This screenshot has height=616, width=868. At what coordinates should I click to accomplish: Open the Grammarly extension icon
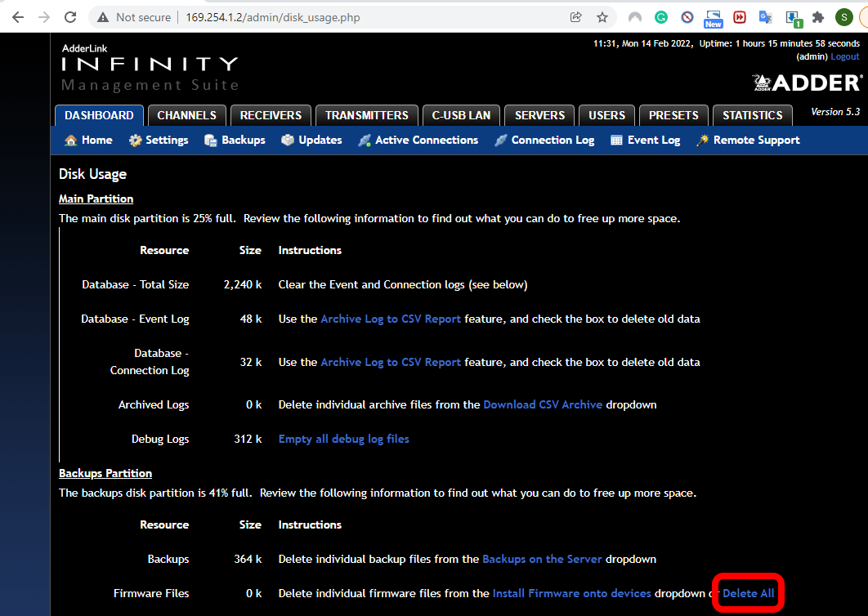[x=661, y=17]
